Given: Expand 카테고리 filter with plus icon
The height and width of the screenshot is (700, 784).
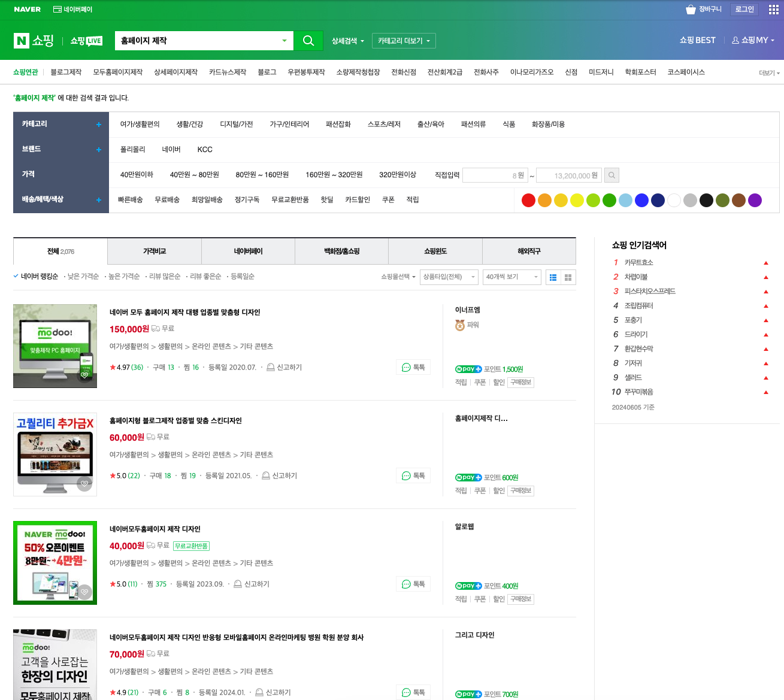Looking at the screenshot, I should [99, 125].
